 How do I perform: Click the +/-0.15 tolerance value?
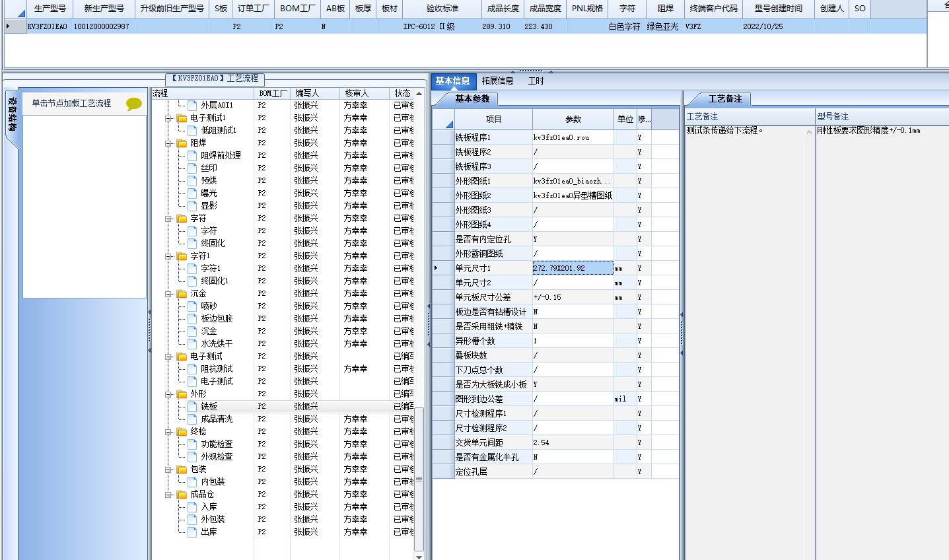pos(573,297)
